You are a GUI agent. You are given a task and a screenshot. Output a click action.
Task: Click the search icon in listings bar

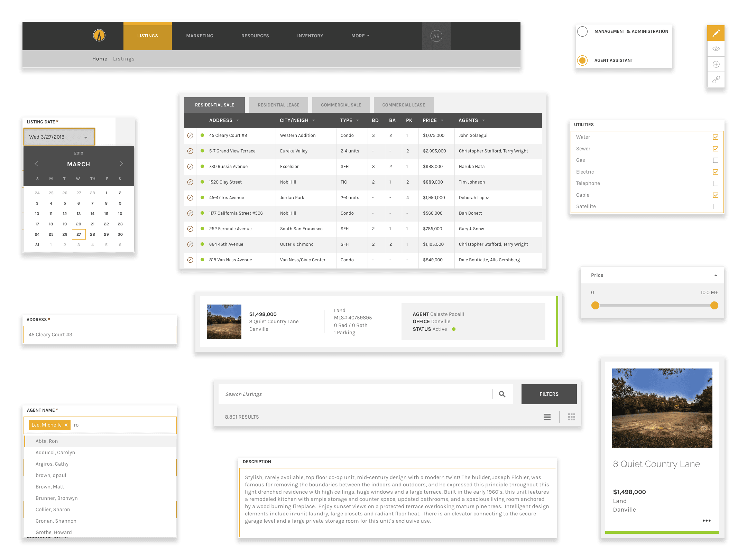(x=502, y=394)
